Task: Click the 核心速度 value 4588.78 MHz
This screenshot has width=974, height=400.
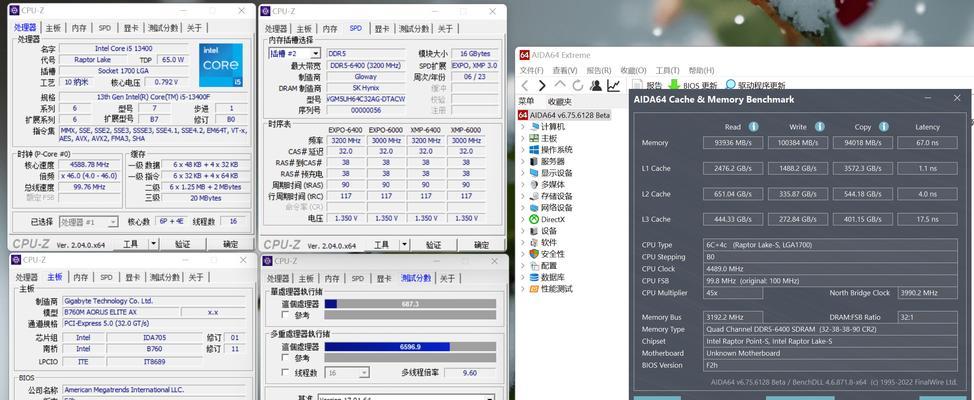Action: tap(90, 165)
